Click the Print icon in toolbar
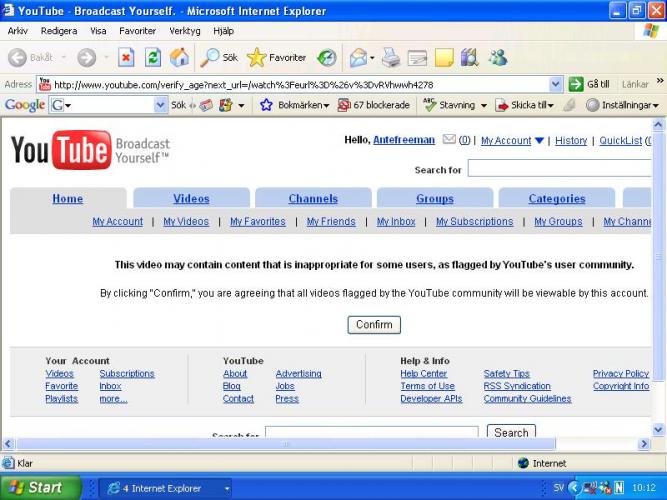 (x=391, y=57)
